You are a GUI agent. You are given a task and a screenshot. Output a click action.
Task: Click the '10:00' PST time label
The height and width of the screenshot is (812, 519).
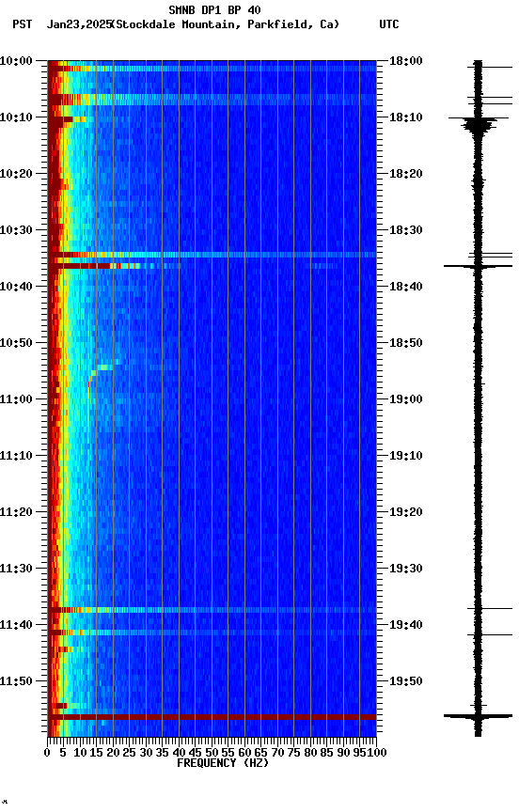16,61
